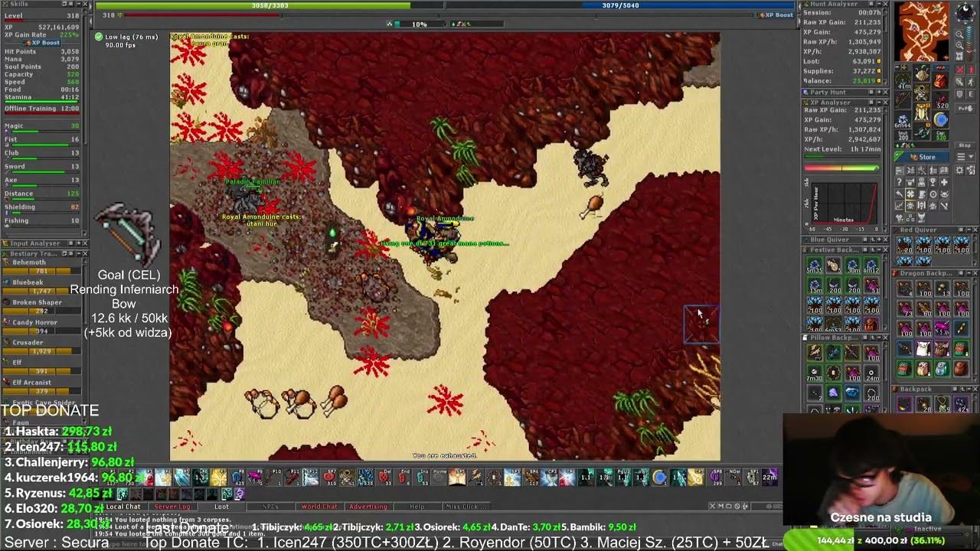The image size is (980, 551).
Task: Select the purple gem in Pillow Backpack
Action: 834,392
